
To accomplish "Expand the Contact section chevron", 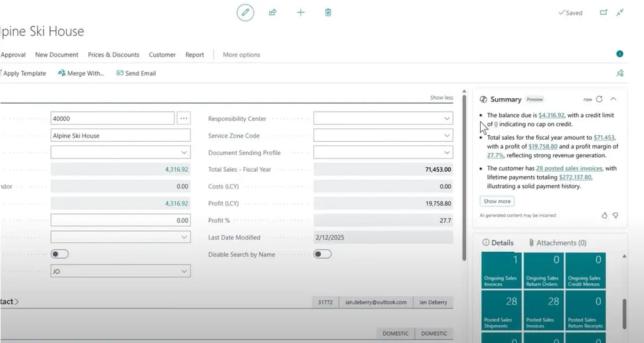I will (17, 301).
